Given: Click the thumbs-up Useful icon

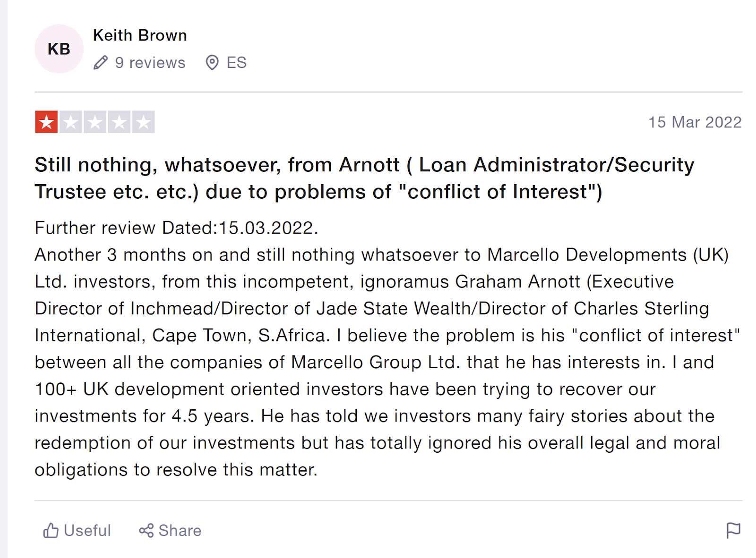Looking at the screenshot, I should coord(51,531).
